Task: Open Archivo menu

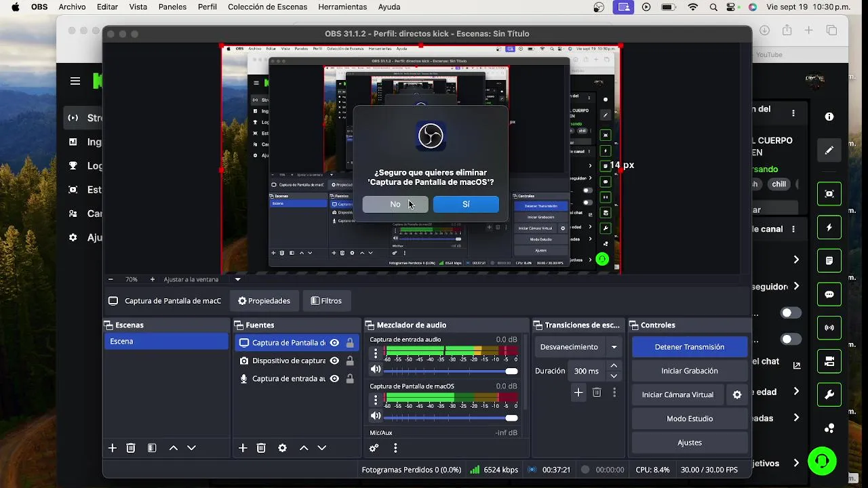Action: coord(72,7)
